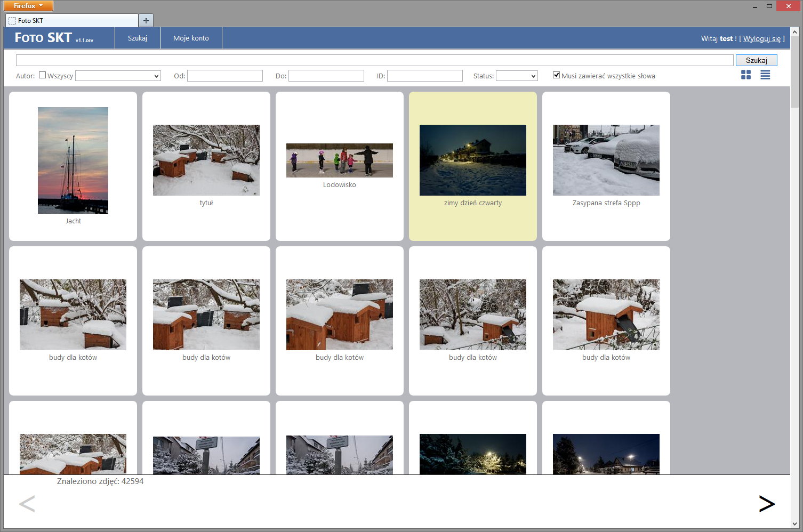Switch to grid view layout
The height and width of the screenshot is (532, 803).
click(745, 75)
